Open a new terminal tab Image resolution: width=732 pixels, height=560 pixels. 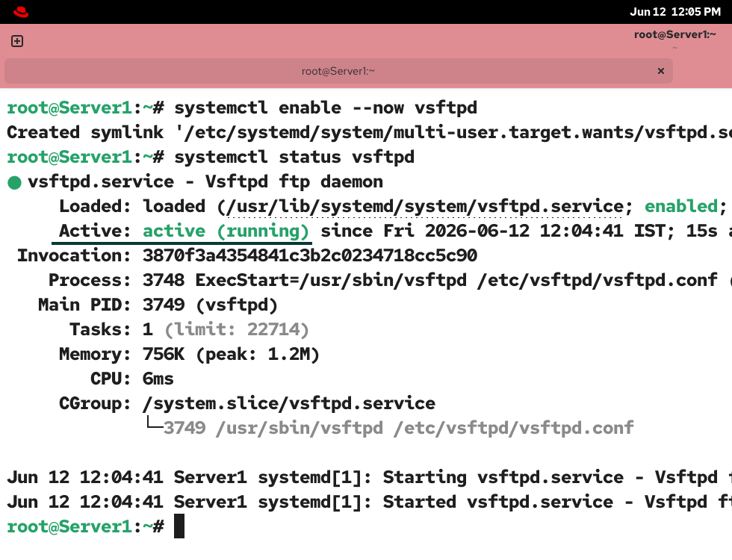click(x=17, y=41)
